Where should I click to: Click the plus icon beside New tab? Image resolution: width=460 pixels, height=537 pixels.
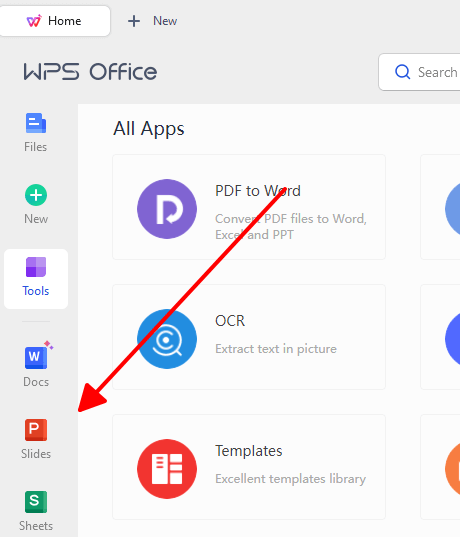point(134,21)
